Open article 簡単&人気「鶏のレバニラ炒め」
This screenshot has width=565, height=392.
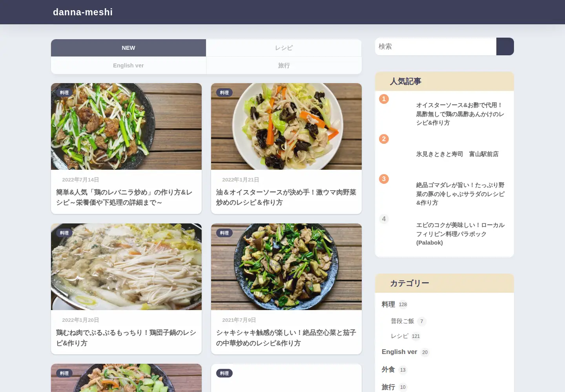pos(124,197)
